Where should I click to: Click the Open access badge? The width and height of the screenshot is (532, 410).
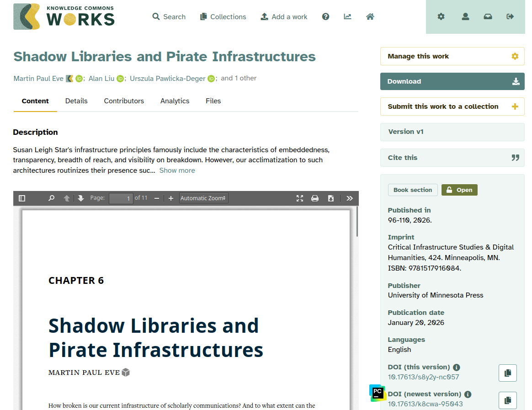(x=459, y=190)
